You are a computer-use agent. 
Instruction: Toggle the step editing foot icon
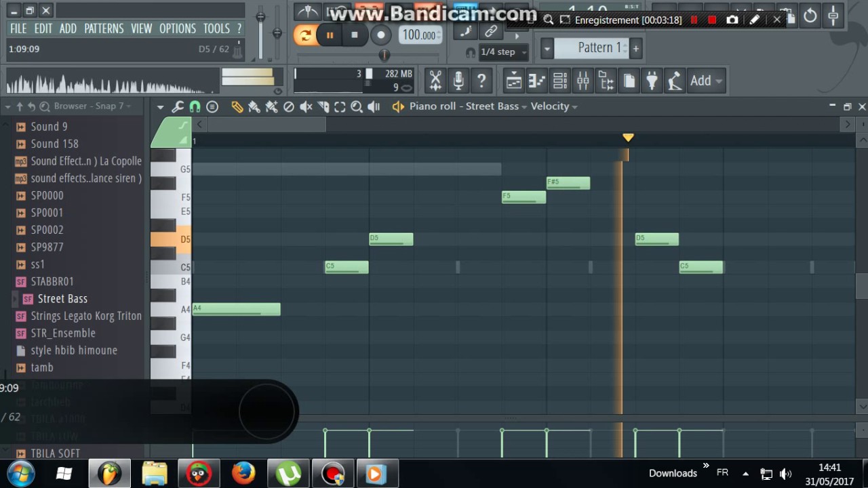pyautogui.click(x=466, y=31)
